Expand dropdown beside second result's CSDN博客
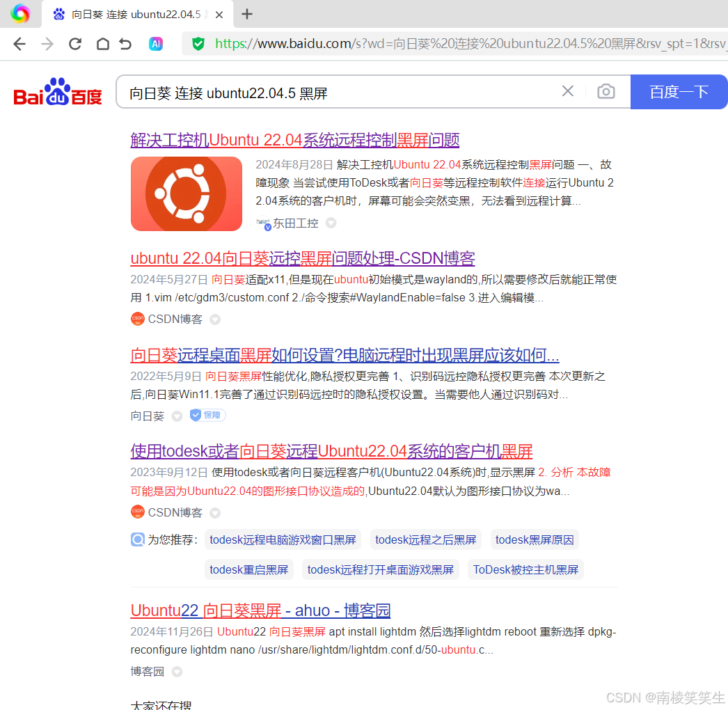 [x=215, y=319]
